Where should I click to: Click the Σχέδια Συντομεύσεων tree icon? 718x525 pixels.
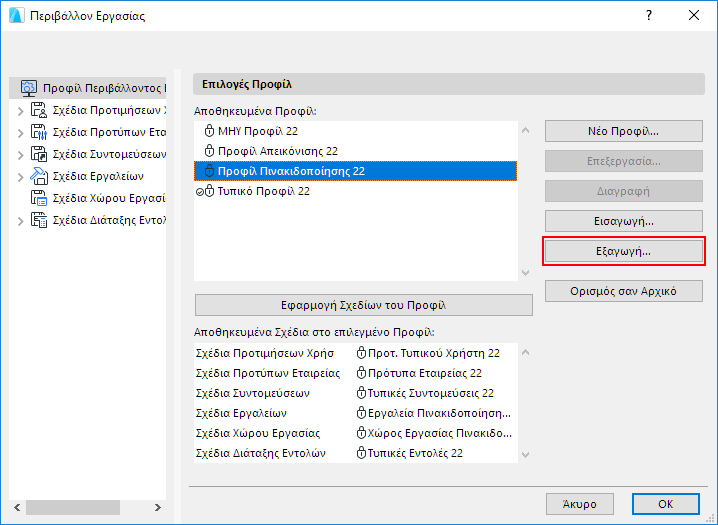pos(40,154)
